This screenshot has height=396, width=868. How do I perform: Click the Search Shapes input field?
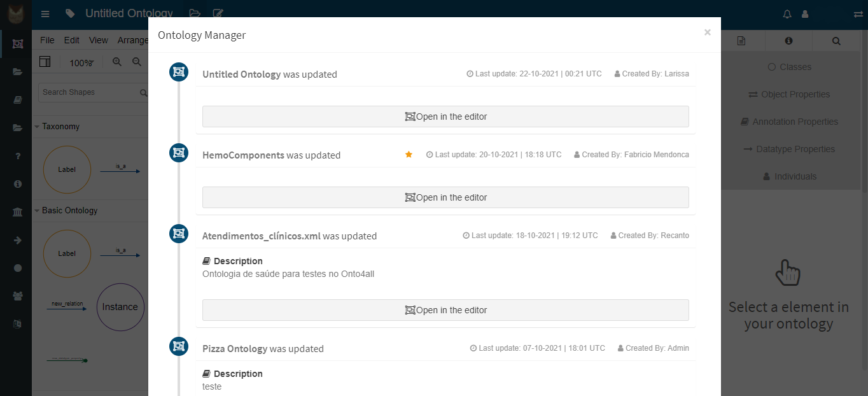click(x=89, y=92)
